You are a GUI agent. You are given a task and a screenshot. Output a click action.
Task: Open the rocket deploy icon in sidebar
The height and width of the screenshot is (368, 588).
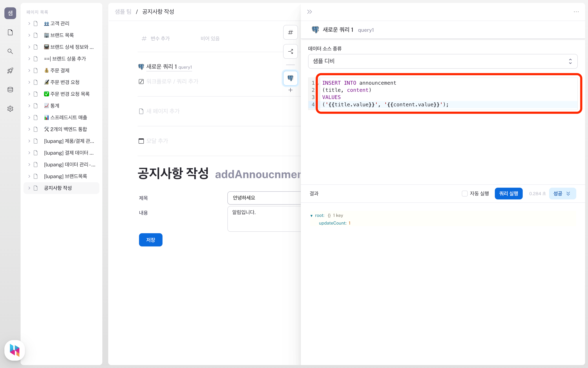point(10,71)
